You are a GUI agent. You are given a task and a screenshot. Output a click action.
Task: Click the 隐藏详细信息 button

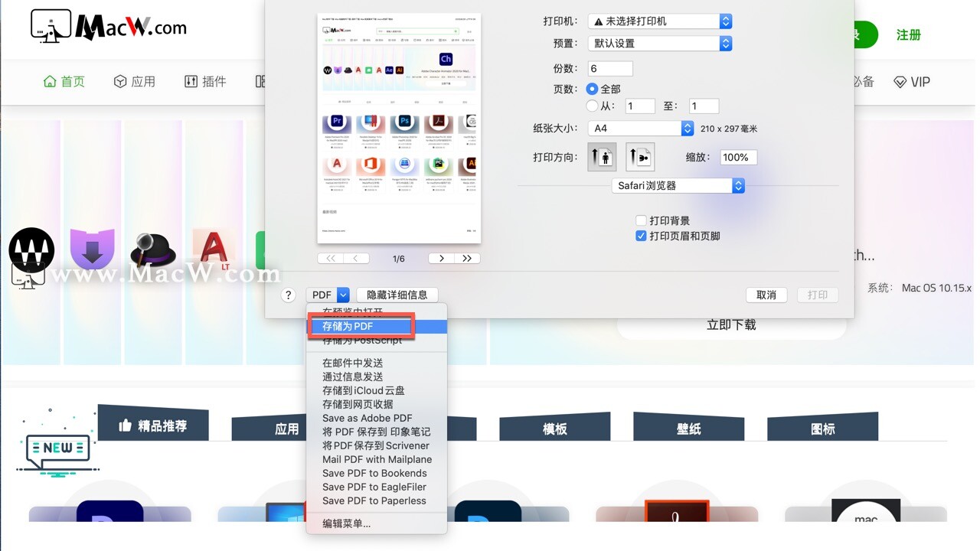pyautogui.click(x=397, y=295)
